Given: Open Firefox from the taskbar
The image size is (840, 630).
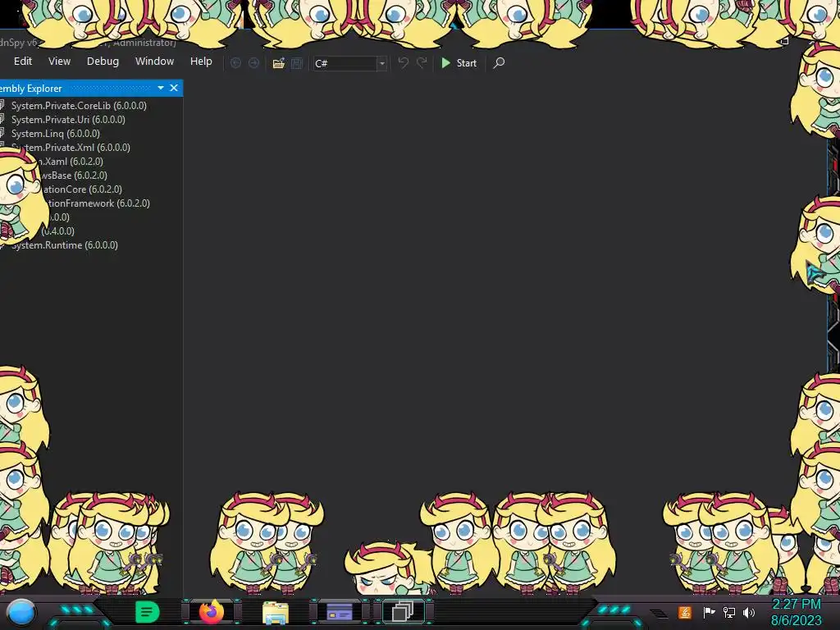Looking at the screenshot, I should pyautogui.click(x=212, y=612).
